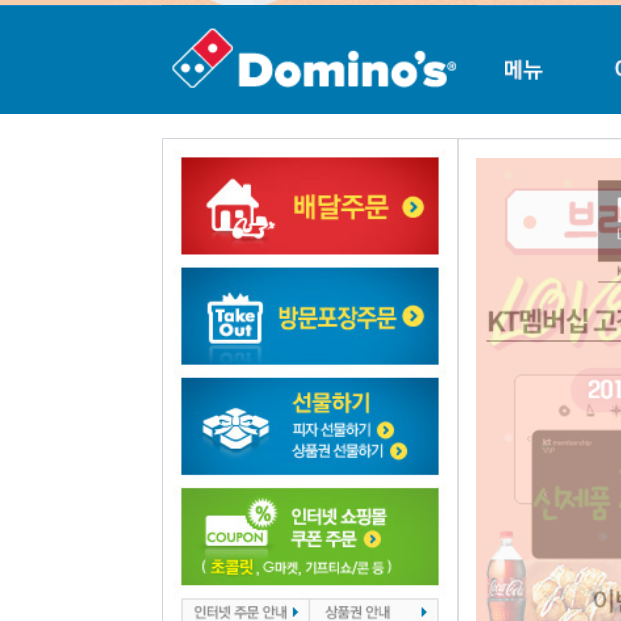621x621 pixels.
Task: Click yellow arrow next to 쿠폰 주문
Action: pos(372,539)
